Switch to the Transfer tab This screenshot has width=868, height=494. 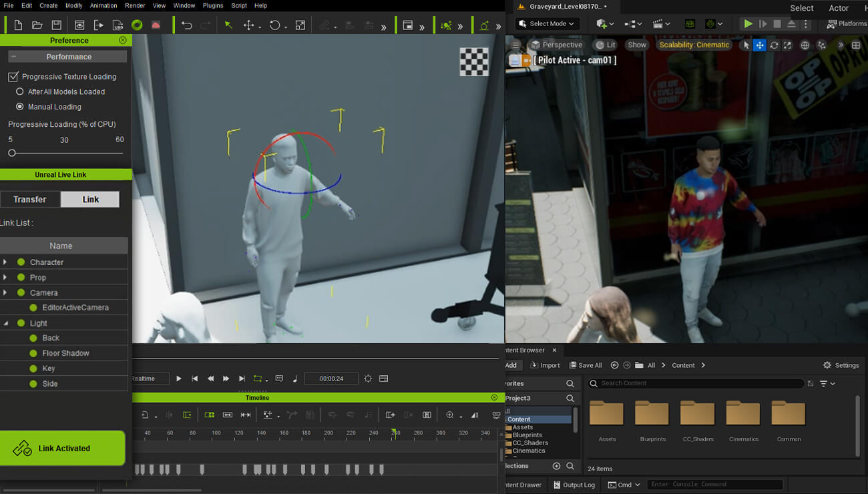pyautogui.click(x=30, y=200)
